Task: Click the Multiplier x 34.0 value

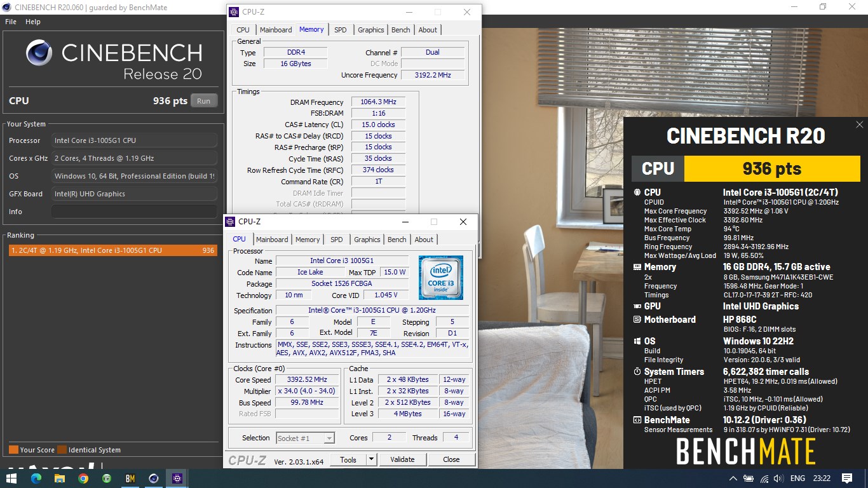Action: tap(307, 391)
